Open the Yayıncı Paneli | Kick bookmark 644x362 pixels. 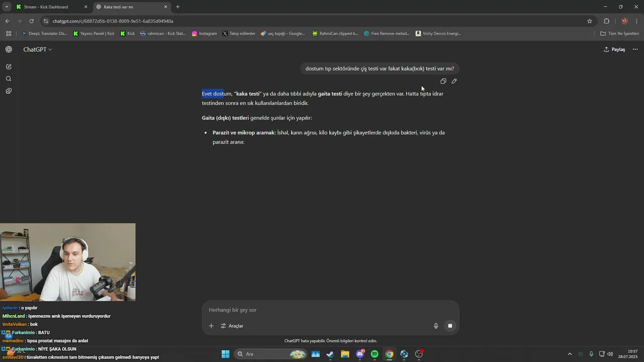point(94,34)
